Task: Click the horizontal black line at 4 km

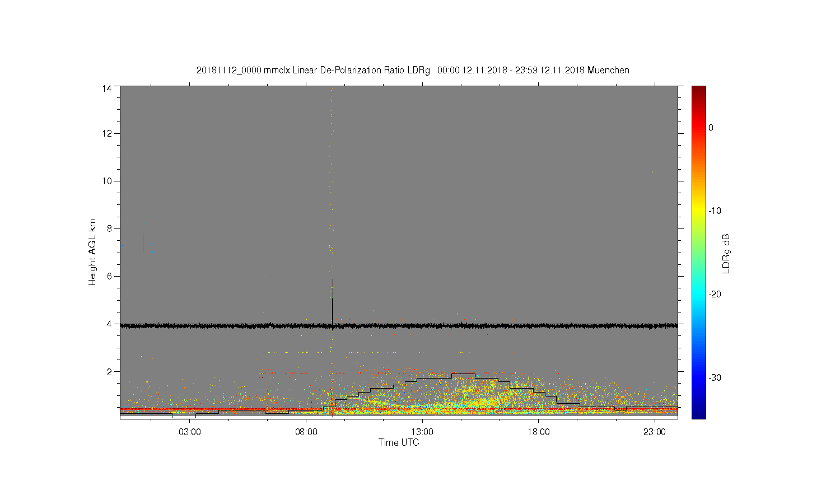Action: [399, 325]
